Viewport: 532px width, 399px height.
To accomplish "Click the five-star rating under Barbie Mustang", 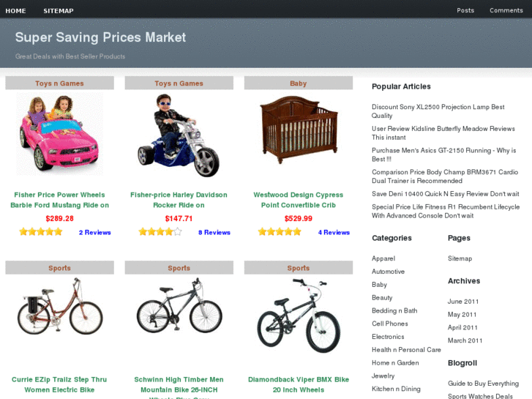I will (x=41, y=232).
